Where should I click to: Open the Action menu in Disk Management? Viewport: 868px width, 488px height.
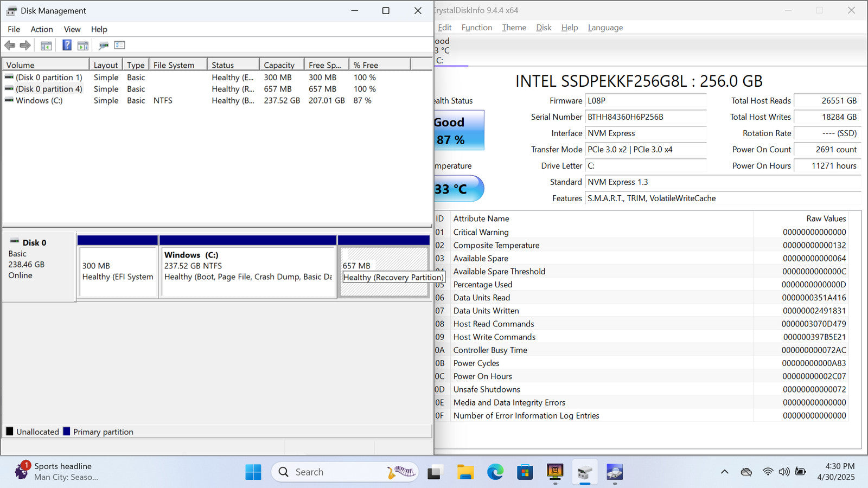click(42, 29)
